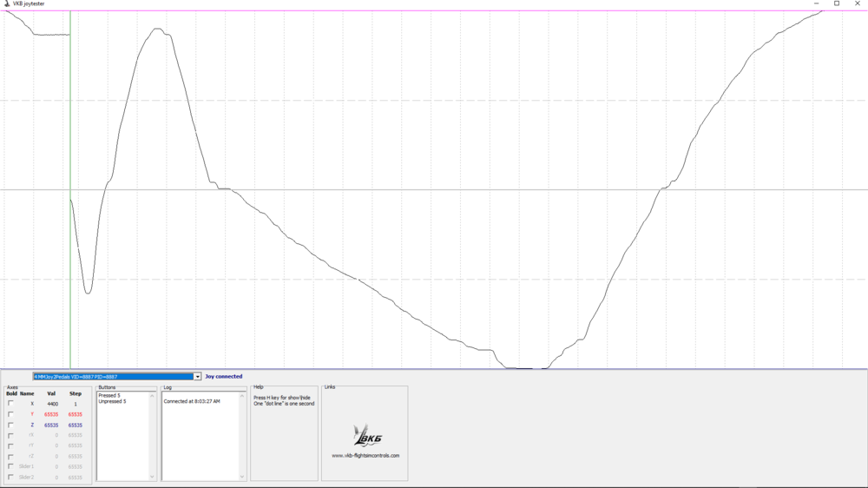Click the VKB logo in Links
Viewport: 868px width, 488px height.
367,436
